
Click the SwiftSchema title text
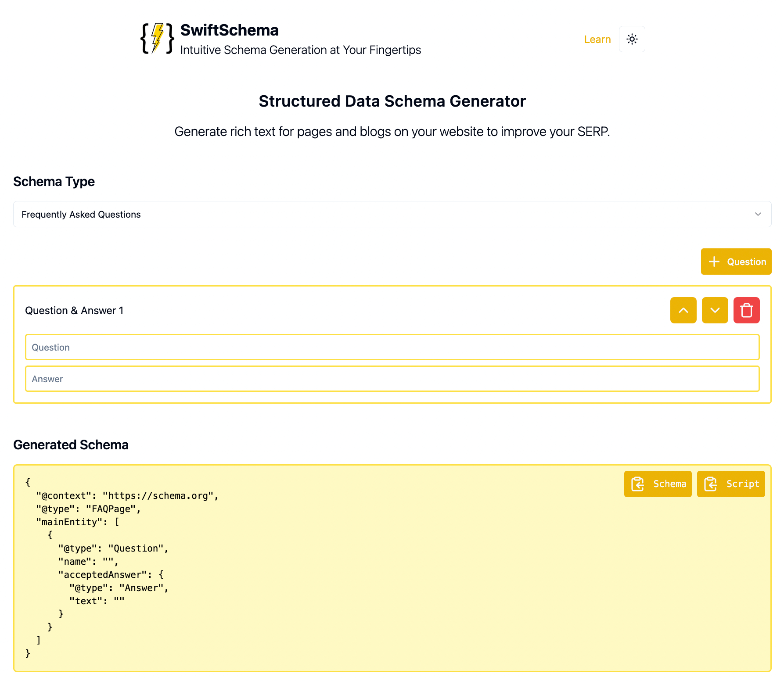pyautogui.click(x=229, y=30)
